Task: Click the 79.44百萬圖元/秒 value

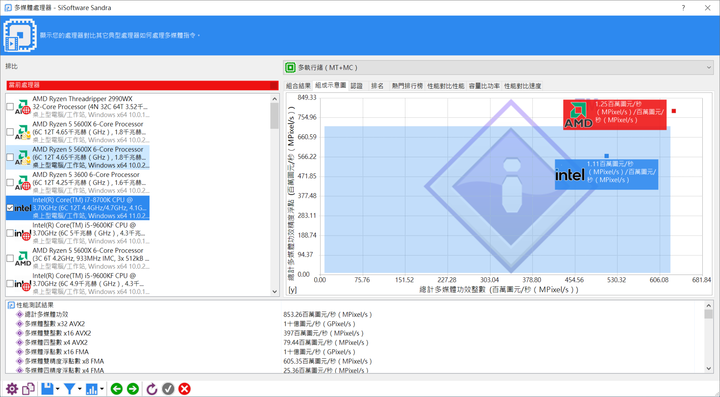Action: (326, 342)
